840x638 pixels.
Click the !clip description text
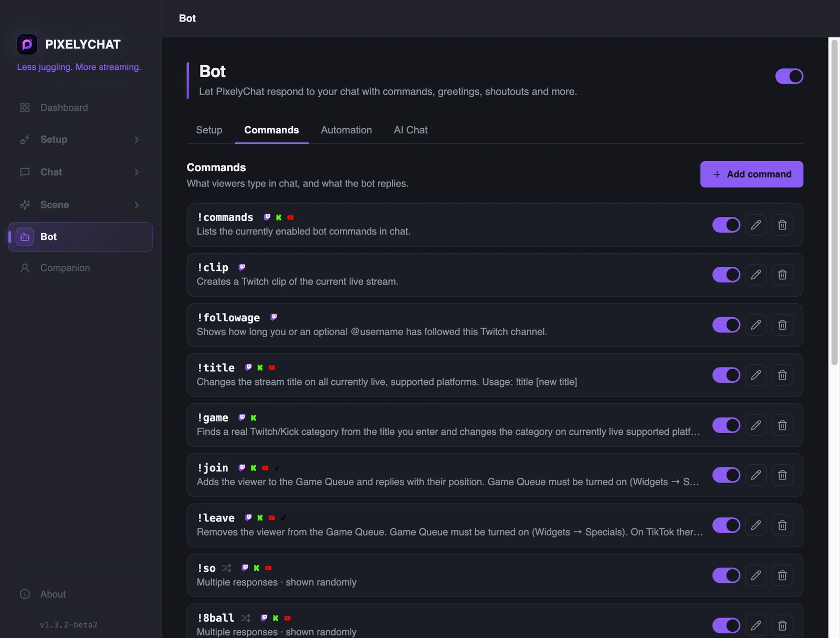[298, 281]
